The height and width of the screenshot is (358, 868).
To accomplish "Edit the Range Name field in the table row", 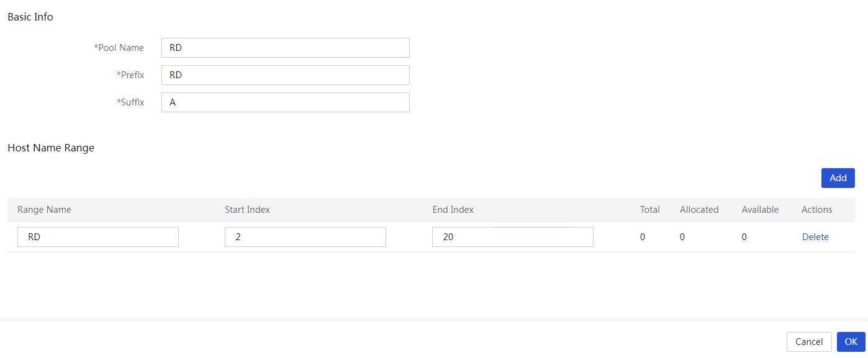I will (98, 237).
